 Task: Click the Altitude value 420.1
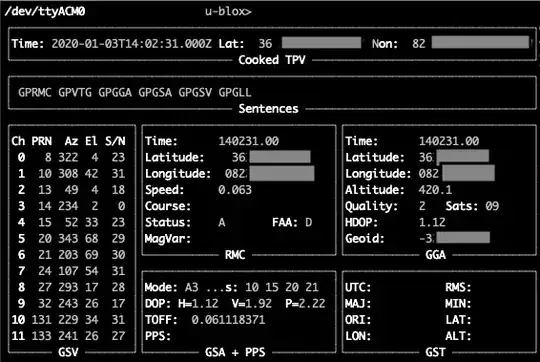tap(435, 190)
